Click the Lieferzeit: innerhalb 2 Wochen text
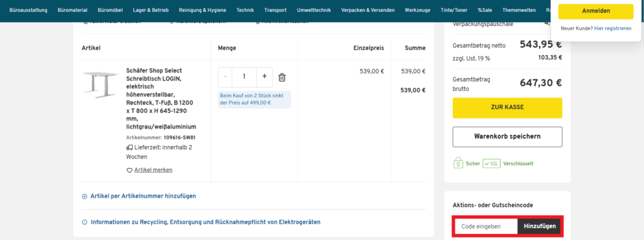The height and width of the screenshot is (240, 644). tap(159, 152)
